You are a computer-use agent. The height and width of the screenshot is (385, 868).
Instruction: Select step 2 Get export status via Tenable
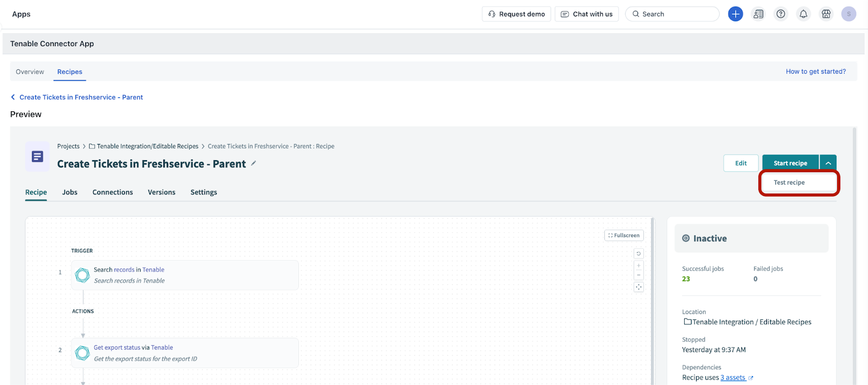tap(185, 353)
